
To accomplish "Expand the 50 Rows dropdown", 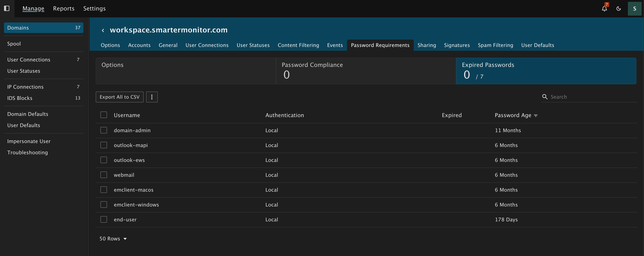I will click(113, 239).
